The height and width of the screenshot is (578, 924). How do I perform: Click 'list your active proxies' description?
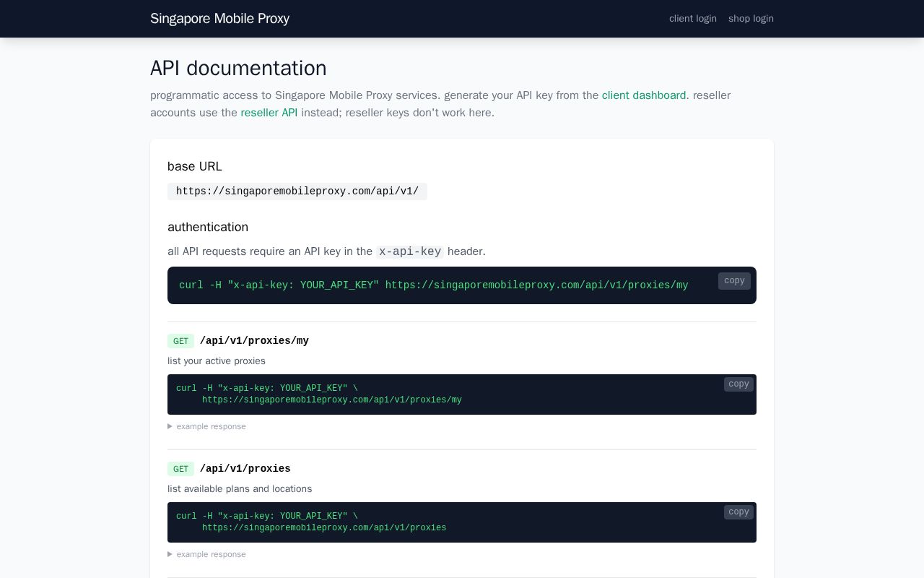[217, 361]
